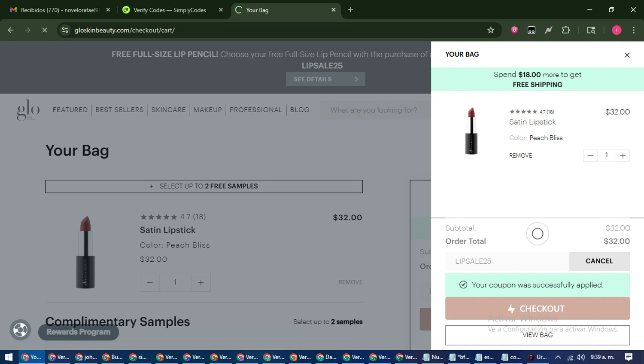Decrease quantity on main page cart

149,282
